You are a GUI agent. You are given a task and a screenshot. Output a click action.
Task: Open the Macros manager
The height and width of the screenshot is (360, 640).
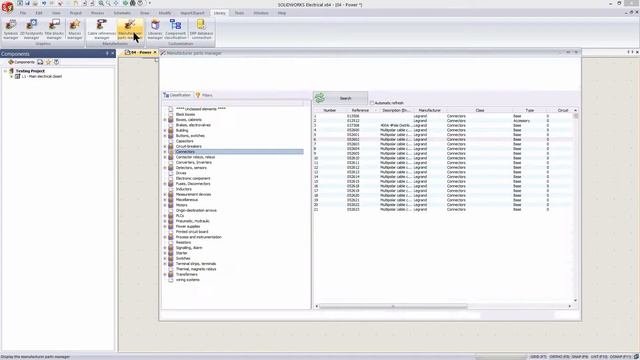click(x=75, y=29)
